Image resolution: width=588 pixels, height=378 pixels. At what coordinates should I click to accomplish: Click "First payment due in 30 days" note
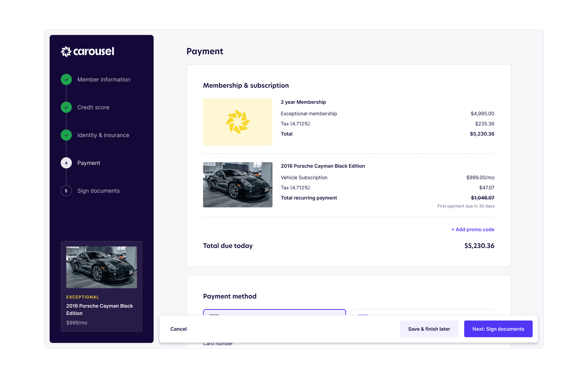(466, 206)
